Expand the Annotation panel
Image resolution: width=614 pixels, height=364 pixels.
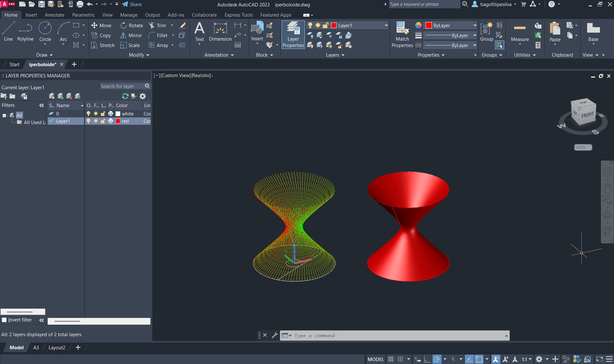[219, 55]
